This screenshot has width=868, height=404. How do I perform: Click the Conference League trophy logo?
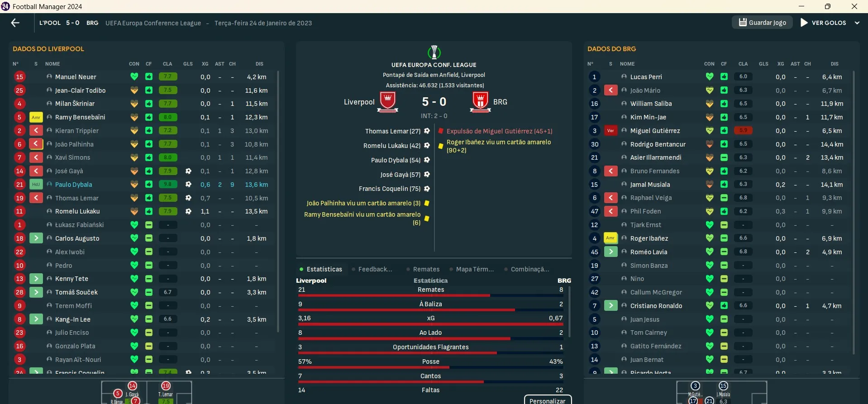click(434, 52)
